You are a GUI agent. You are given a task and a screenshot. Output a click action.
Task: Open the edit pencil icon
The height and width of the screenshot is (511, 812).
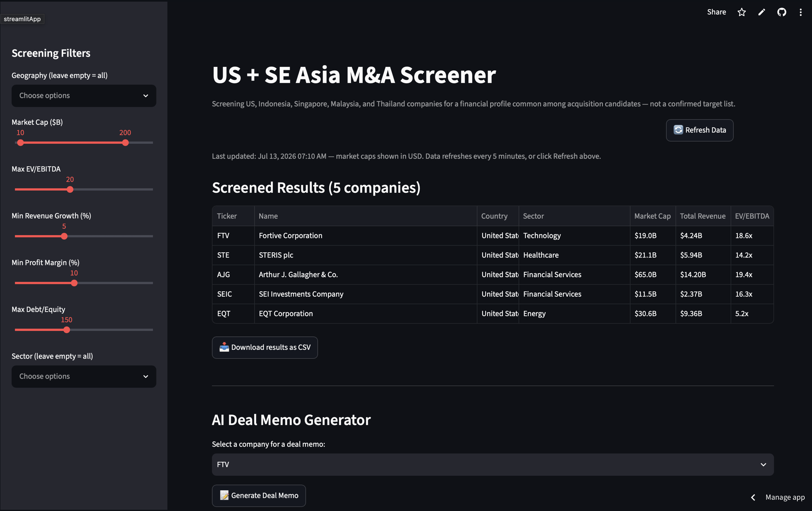[x=762, y=12]
